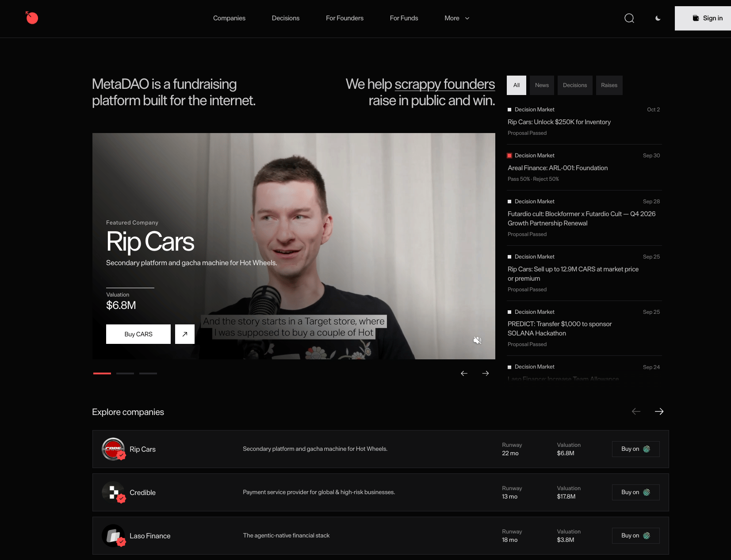Viewport: 731px width, 560px height.
Task: Select first carousel slide indicator
Action: tap(102, 373)
